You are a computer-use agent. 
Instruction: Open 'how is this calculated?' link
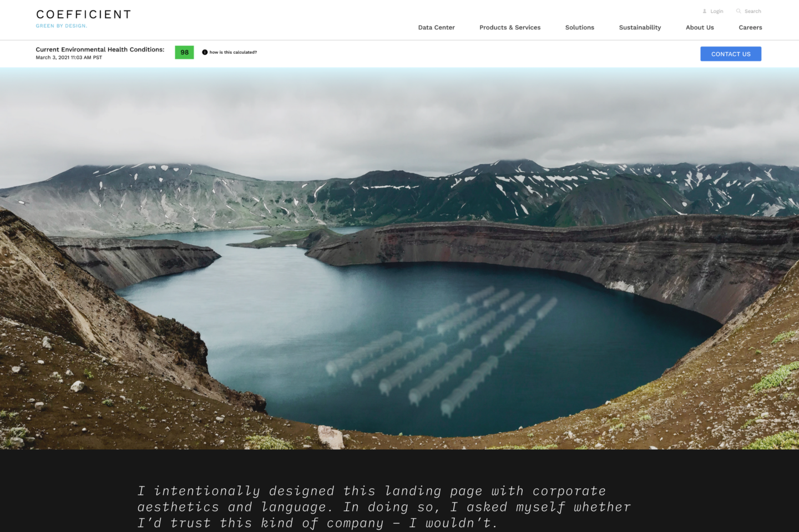tap(233, 52)
